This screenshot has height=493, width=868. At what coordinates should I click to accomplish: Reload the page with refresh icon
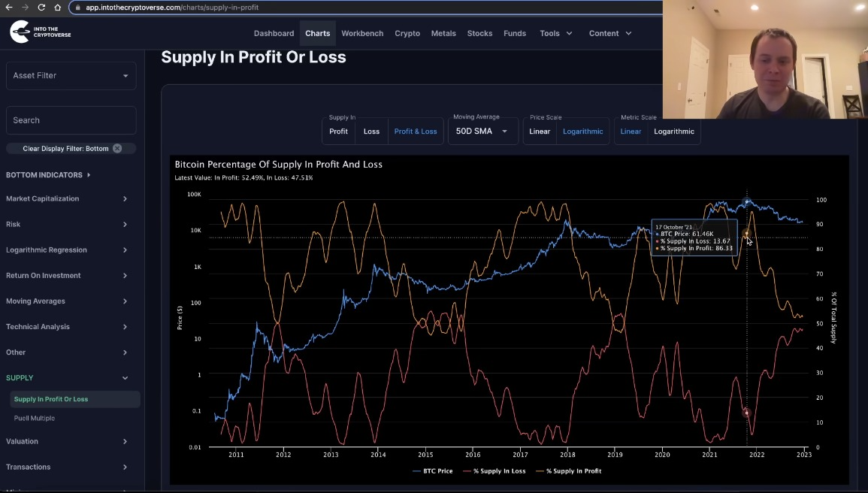point(41,8)
